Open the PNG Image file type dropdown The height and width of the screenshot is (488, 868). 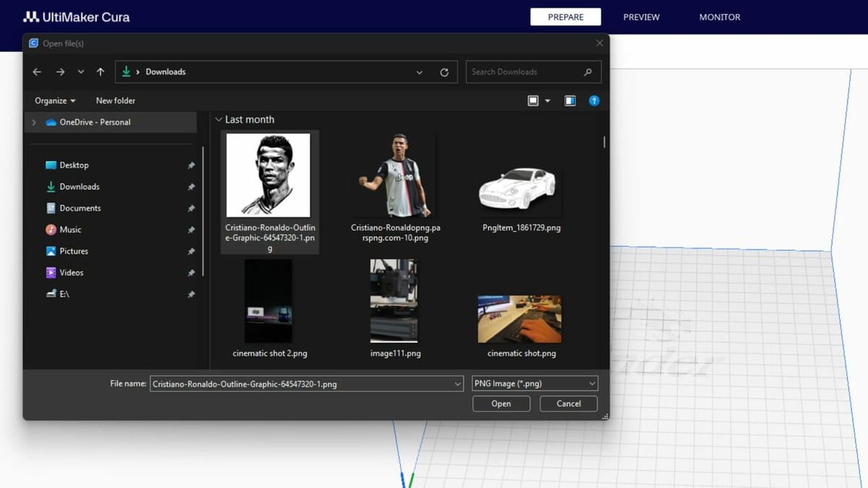click(535, 384)
